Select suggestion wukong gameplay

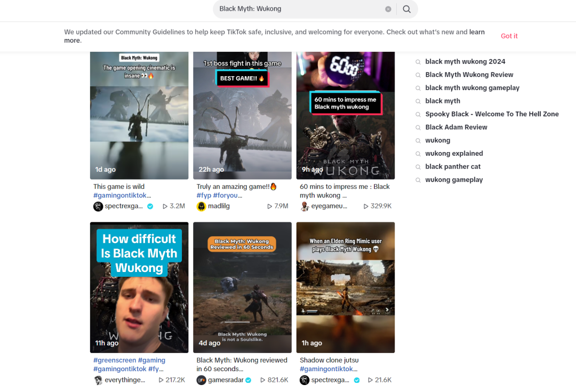(454, 180)
